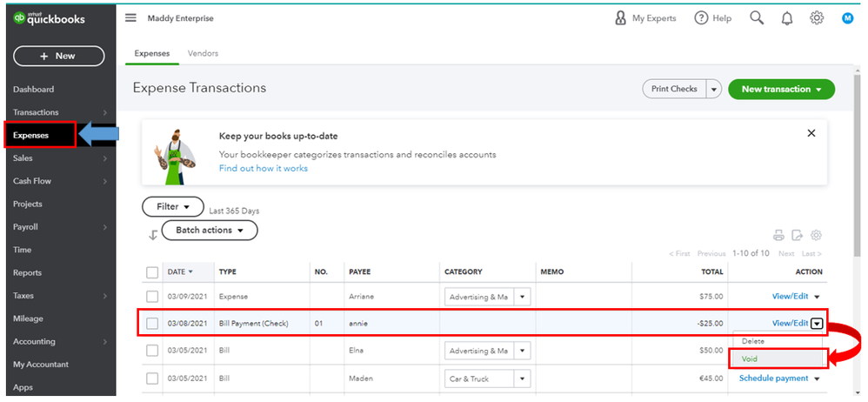
Task: Close the Keep your books up-to-date banner
Action: pos(811,133)
